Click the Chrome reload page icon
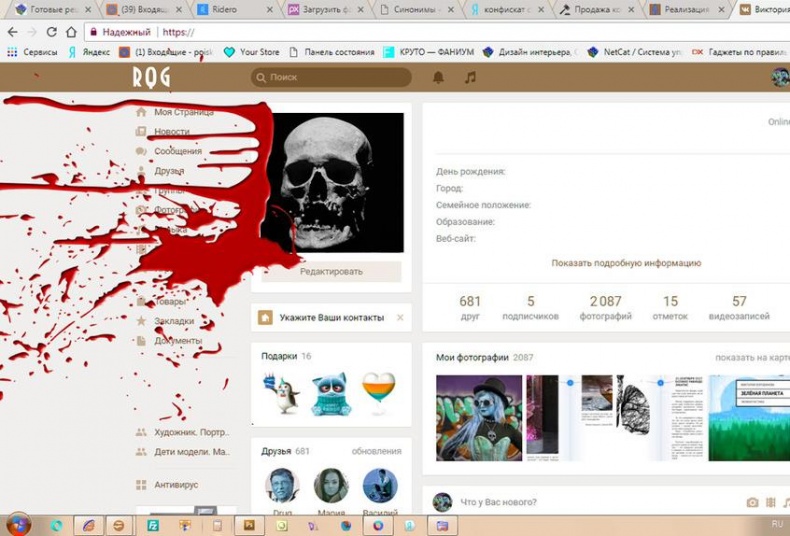Image resolution: width=790 pixels, height=536 pixels. pyautogui.click(x=51, y=32)
